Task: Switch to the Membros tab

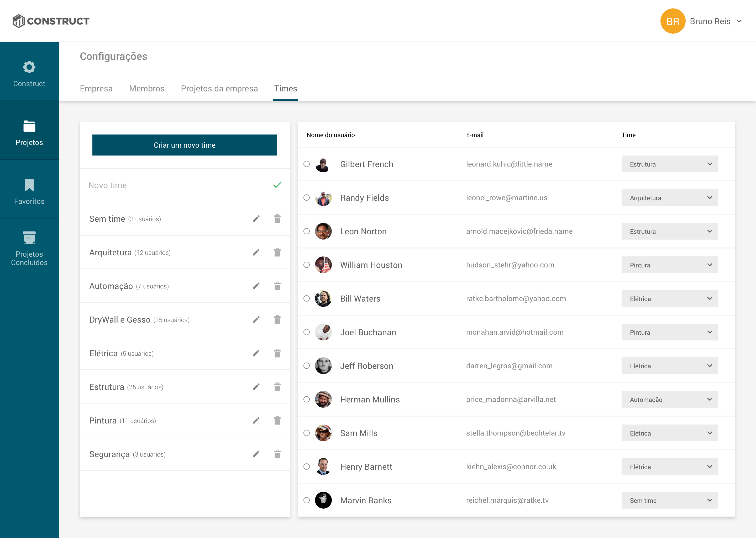Action: pos(147,89)
